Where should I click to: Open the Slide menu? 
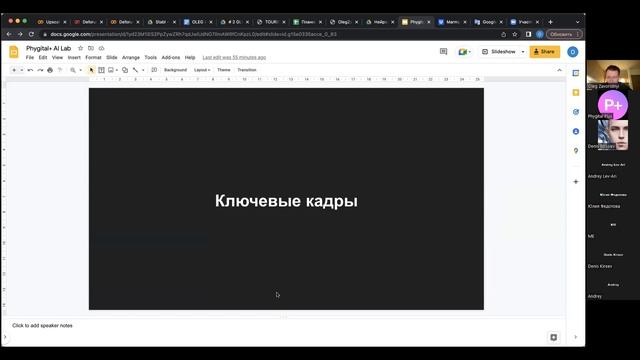coord(112,58)
